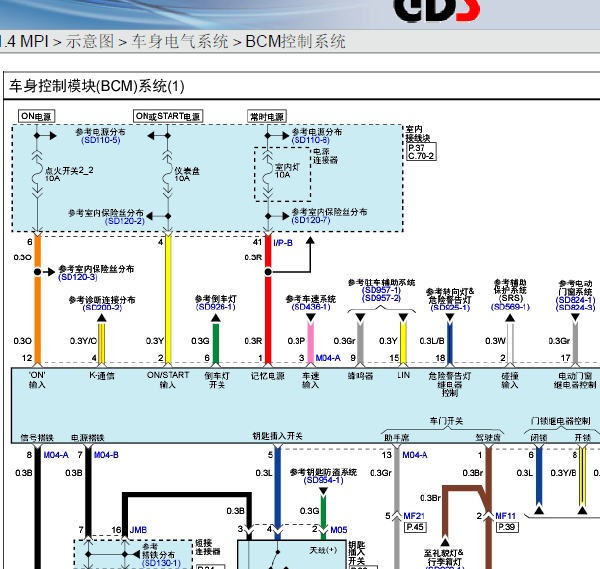The height and width of the screenshot is (569, 600).
Task: Click the 0.3L/B wire label
Action: [432, 341]
